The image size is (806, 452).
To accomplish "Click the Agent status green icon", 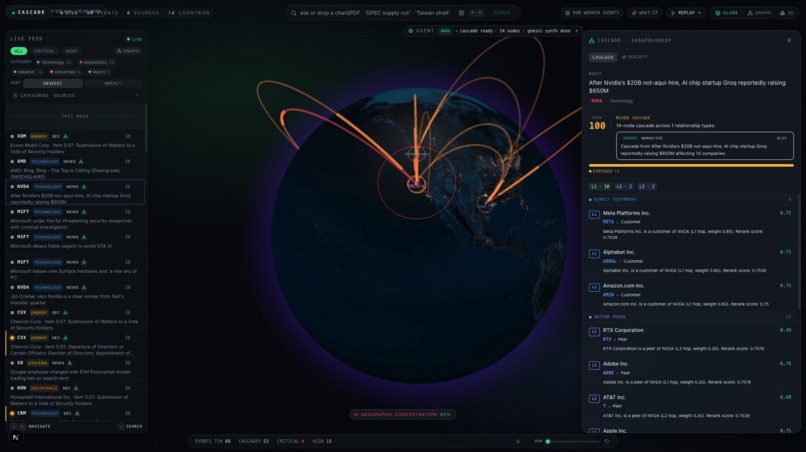I will 410,31.
